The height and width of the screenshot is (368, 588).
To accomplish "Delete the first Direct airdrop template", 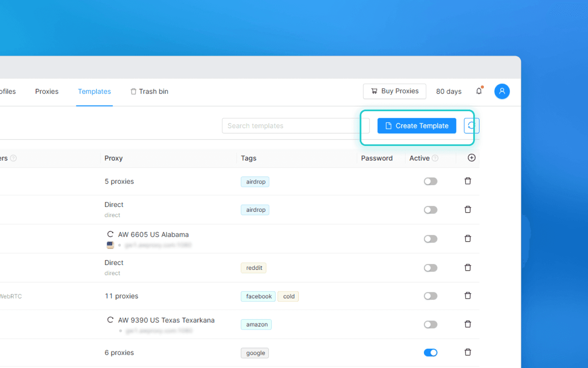I will click(468, 210).
